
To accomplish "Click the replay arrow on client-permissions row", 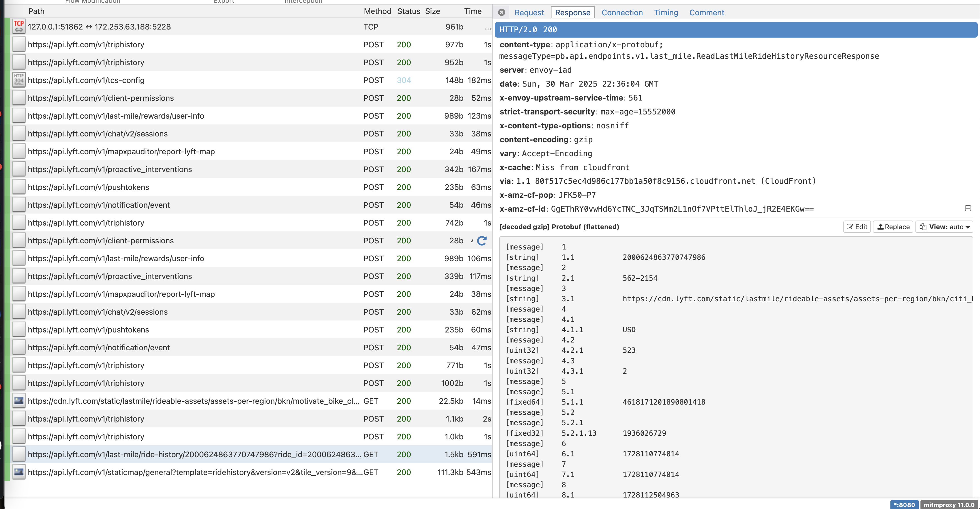I will [x=482, y=241].
